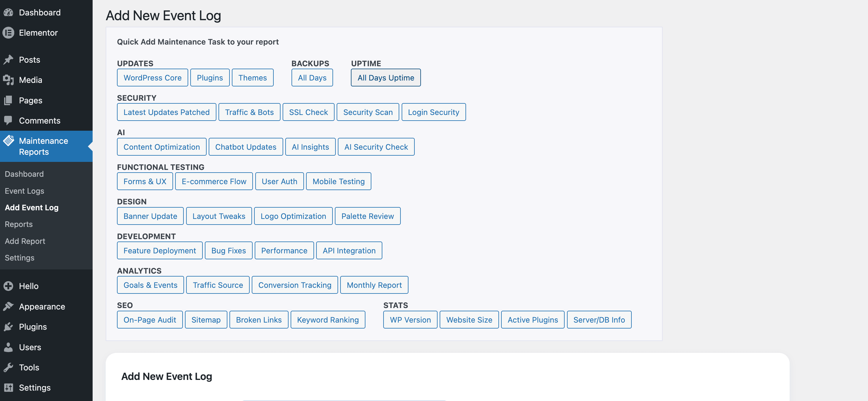Click the Comments speech bubble icon
Viewport: 868px width, 401px height.
[x=8, y=120]
